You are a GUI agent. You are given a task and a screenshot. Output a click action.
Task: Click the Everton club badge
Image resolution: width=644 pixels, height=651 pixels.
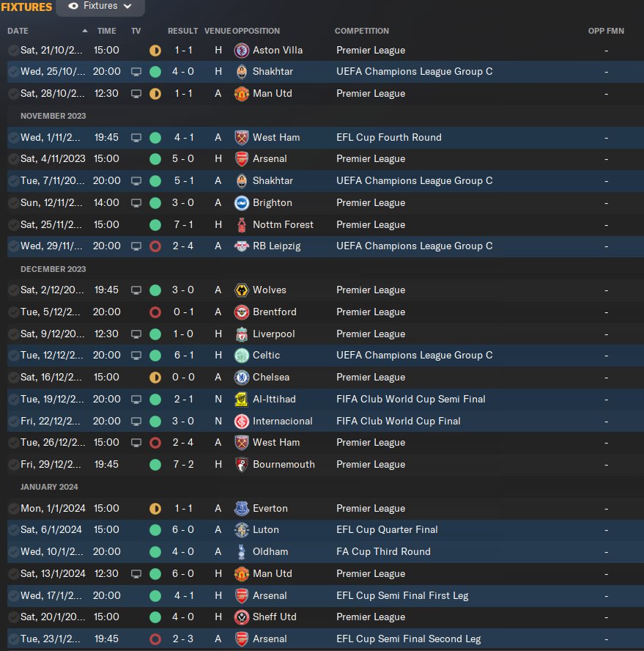click(x=242, y=509)
